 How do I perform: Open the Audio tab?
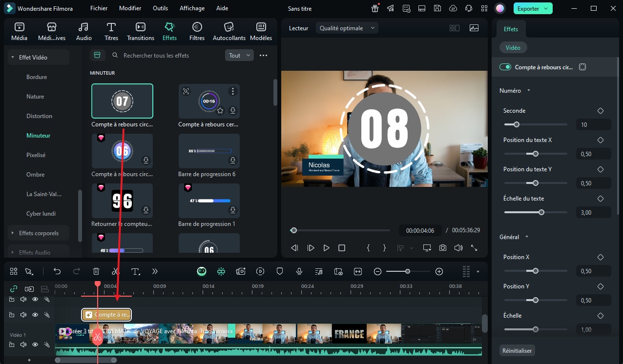84,31
